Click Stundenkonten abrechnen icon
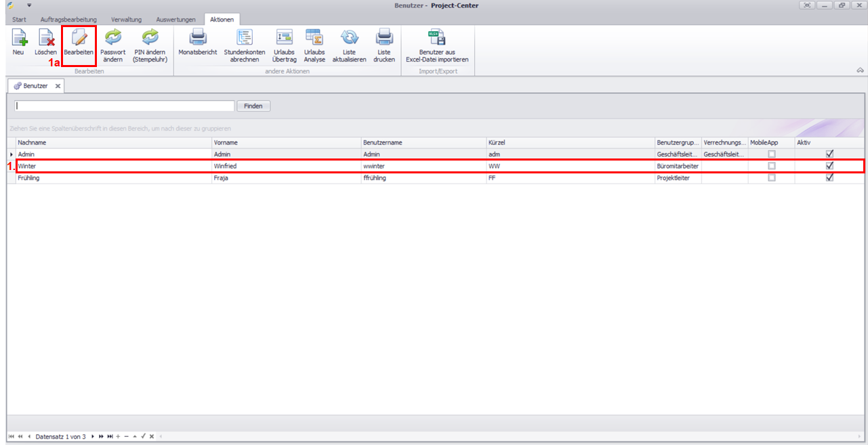The image size is (868, 445). click(x=245, y=43)
